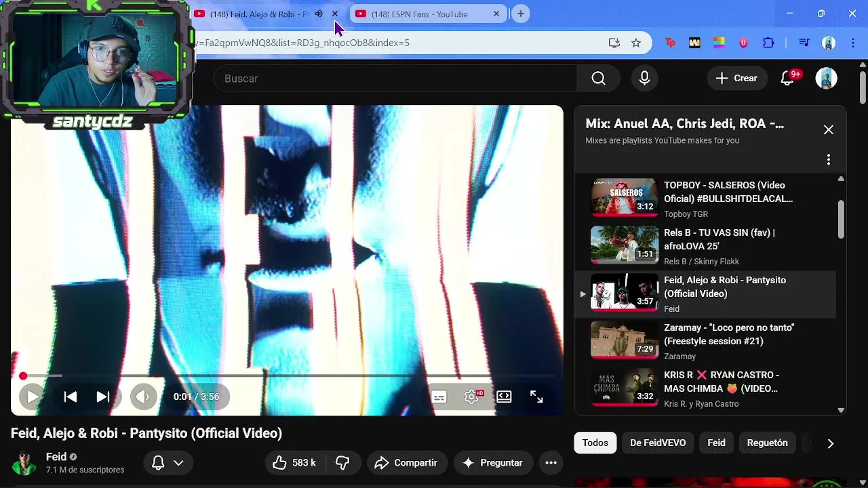Switch player to theater mode

[x=504, y=396]
